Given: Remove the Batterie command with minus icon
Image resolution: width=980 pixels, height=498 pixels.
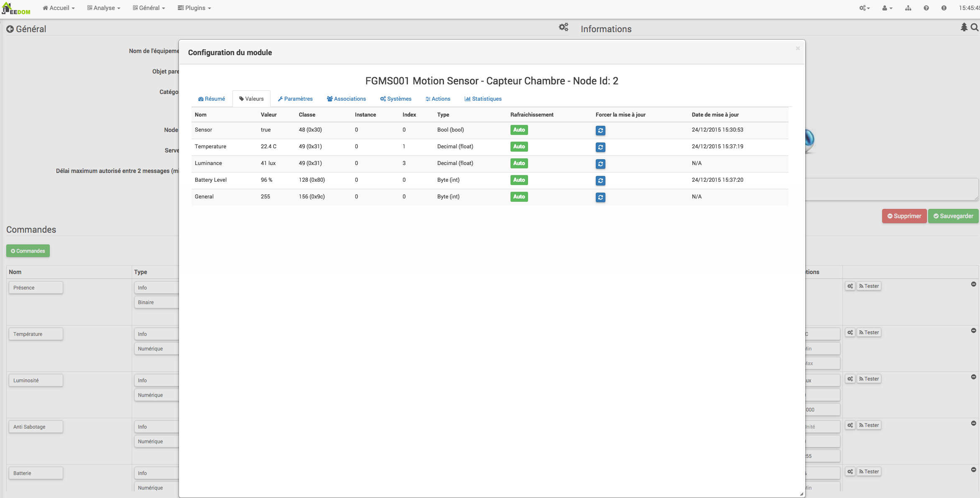Looking at the screenshot, I should click(x=973, y=470).
